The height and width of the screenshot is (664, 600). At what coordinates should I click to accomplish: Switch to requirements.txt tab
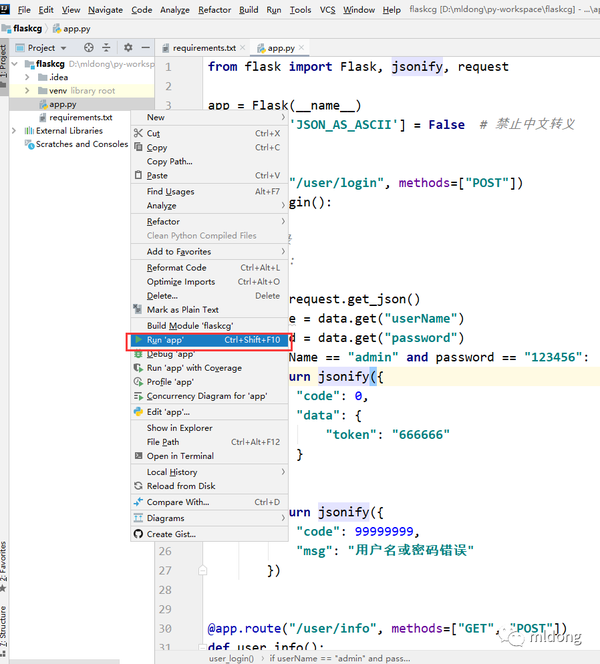tap(204, 47)
